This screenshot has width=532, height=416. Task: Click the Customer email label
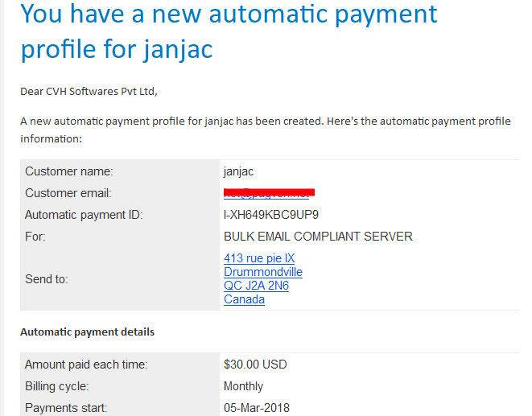point(68,193)
